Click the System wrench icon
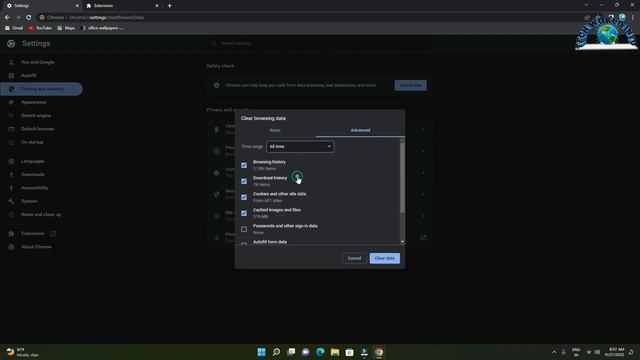The width and height of the screenshot is (640, 360). click(11, 201)
